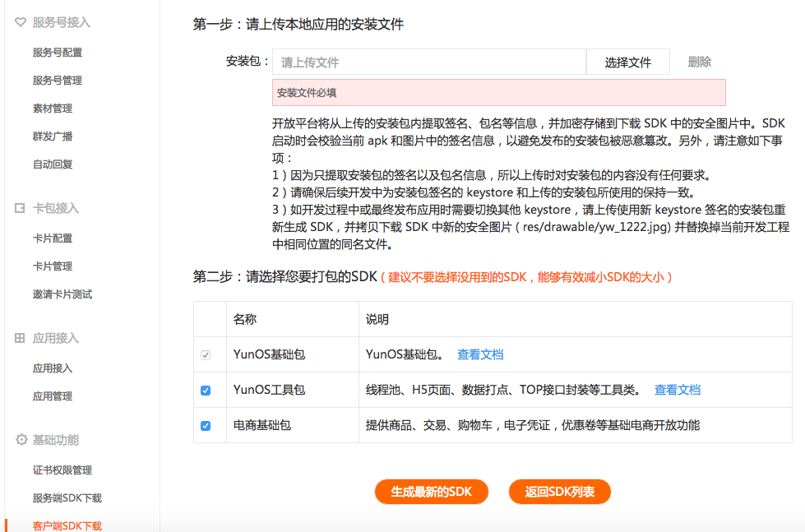
Task: Open 服务端SDK下载
Action: (67, 498)
